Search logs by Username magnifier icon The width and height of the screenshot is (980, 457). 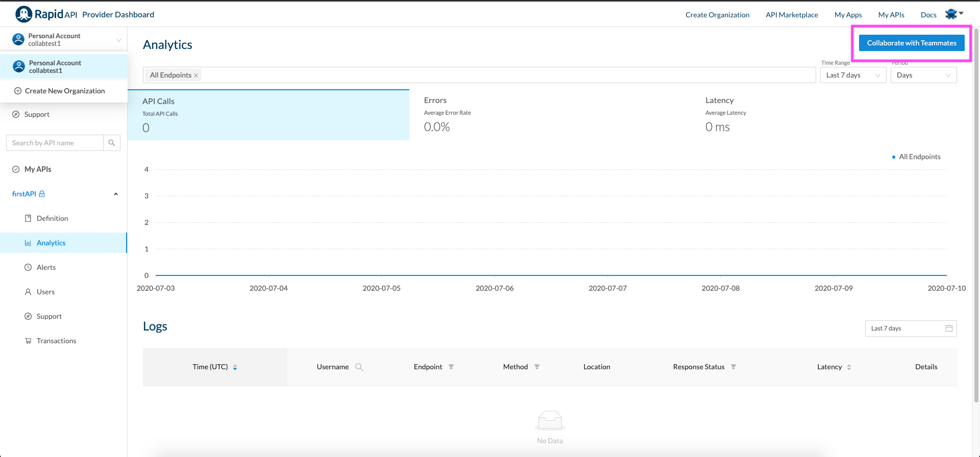tap(359, 367)
